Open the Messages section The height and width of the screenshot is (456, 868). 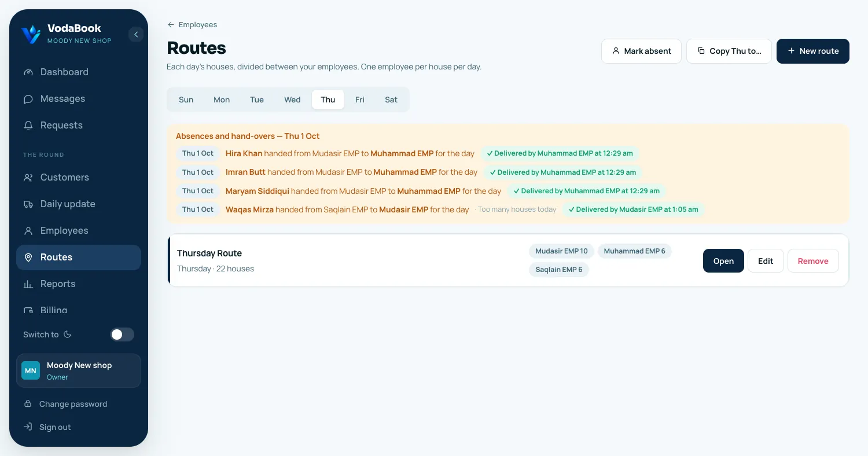tap(79, 99)
